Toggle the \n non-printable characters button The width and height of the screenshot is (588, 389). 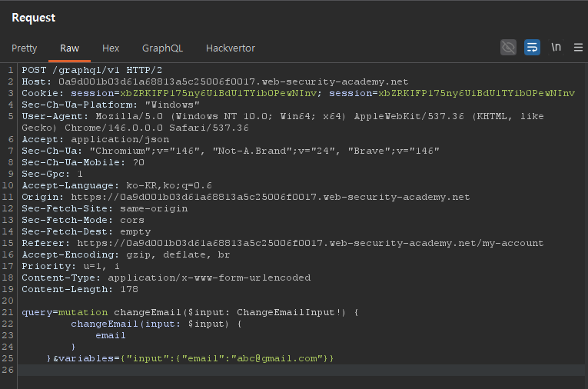pos(556,48)
